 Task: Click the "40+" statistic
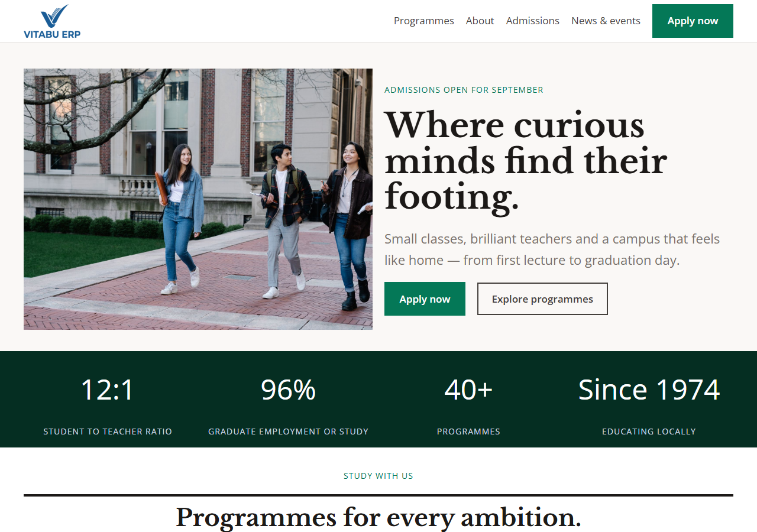[x=468, y=390]
